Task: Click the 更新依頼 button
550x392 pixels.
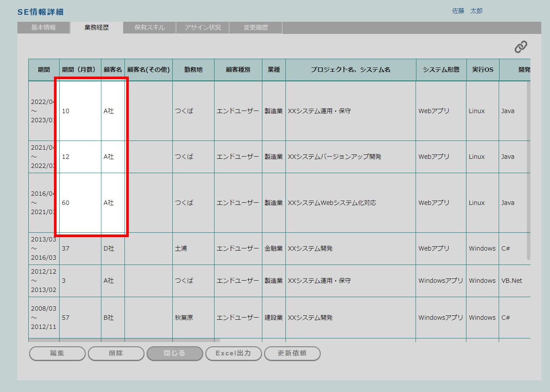Action: tap(292, 353)
